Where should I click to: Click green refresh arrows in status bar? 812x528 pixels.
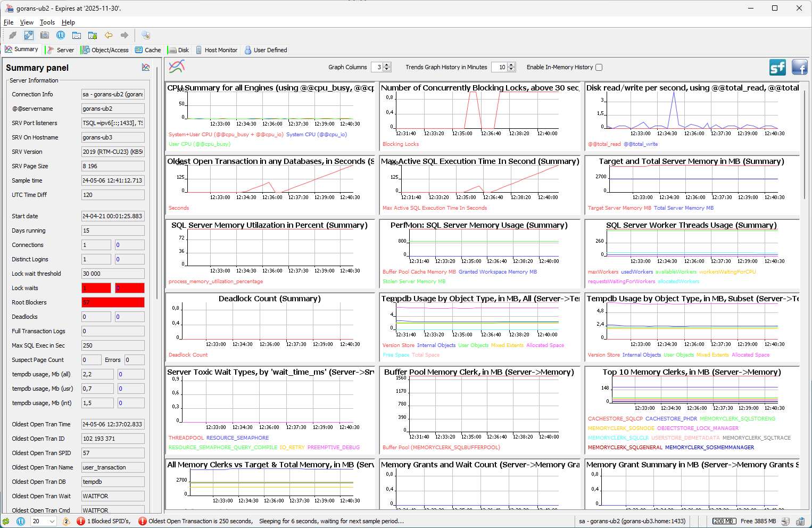point(6,522)
